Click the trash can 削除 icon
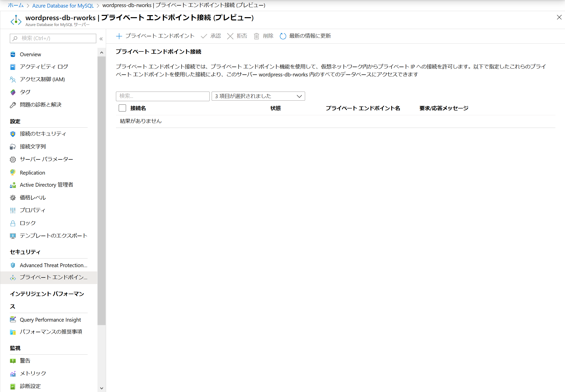This screenshot has height=392, width=565. click(x=256, y=36)
